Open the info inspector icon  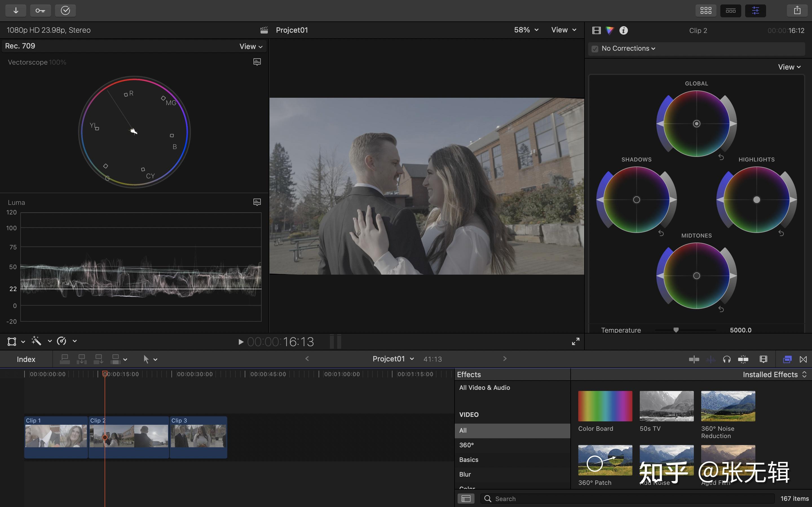tap(623, 30)
